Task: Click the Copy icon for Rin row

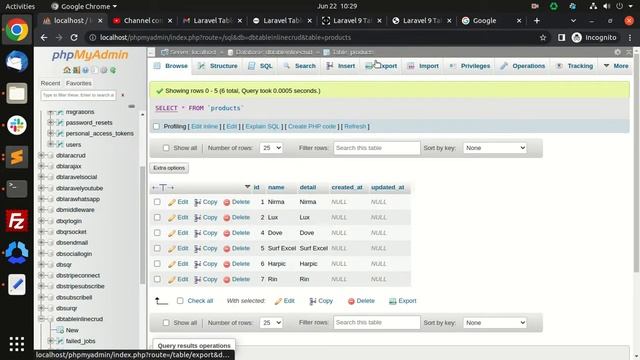Action: point(198,280)
